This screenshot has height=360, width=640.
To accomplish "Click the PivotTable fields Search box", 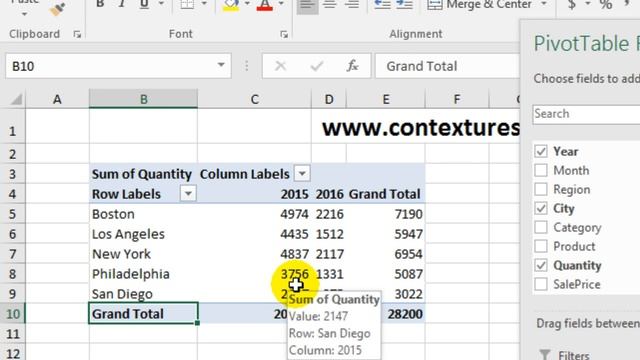I will coord(586,114).
